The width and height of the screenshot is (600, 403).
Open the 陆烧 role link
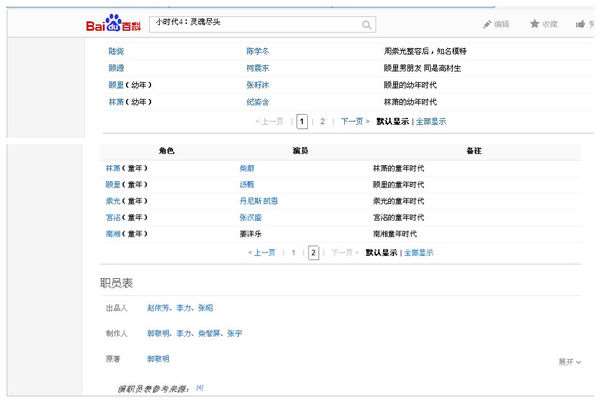(x=116, y=51)
